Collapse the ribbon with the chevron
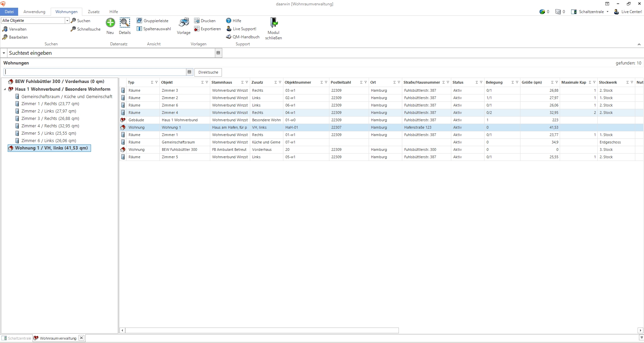 pyautogui.click(x=639, y=44)
